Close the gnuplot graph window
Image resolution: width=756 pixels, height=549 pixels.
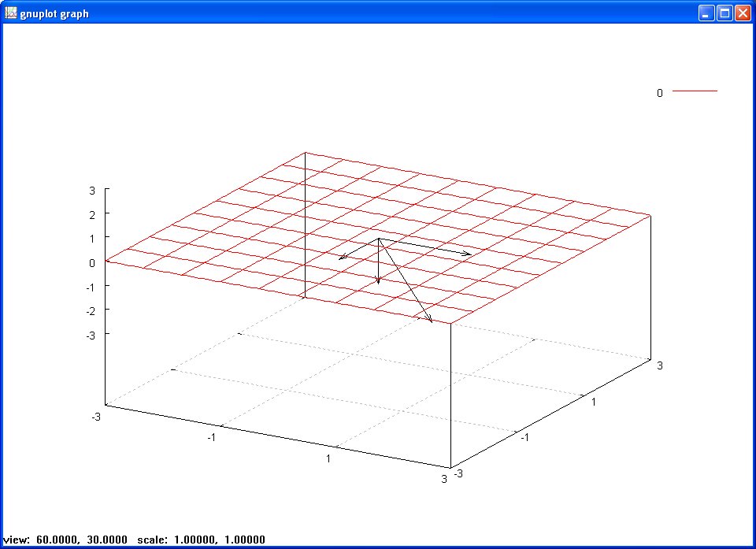(x=743, y=13)
